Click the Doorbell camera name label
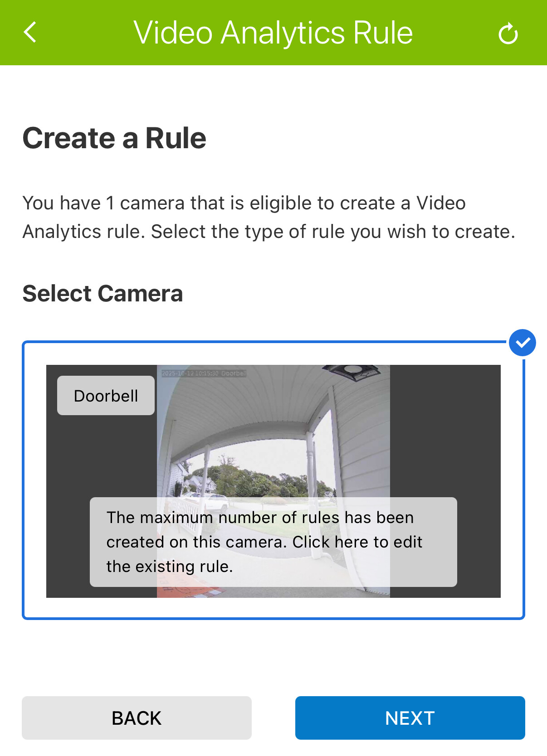The image size is (547, 756). [x=106, y=395]
